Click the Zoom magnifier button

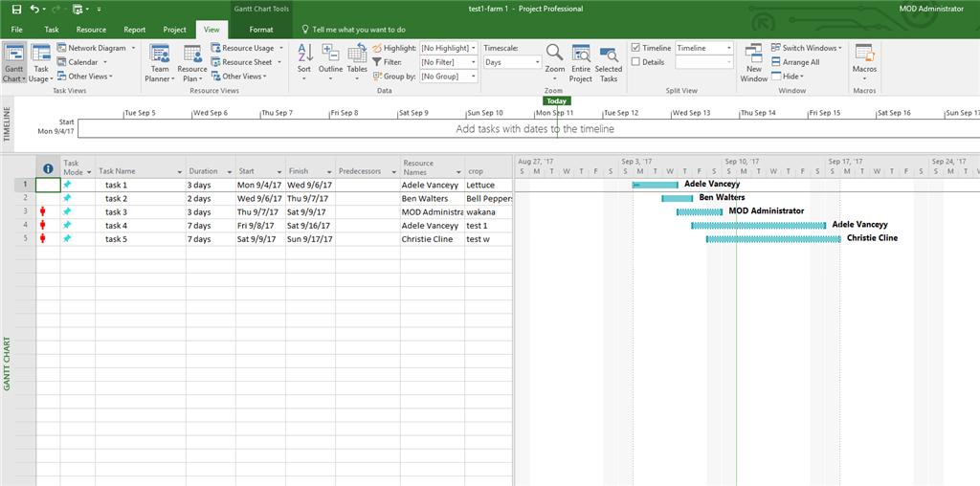pyautogui.click(x=554, y=64)
